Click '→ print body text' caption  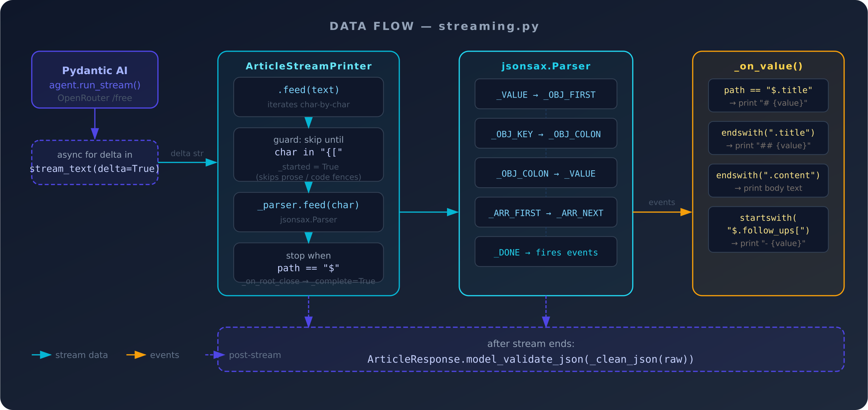pyautogui.click(x=769, y=188)
